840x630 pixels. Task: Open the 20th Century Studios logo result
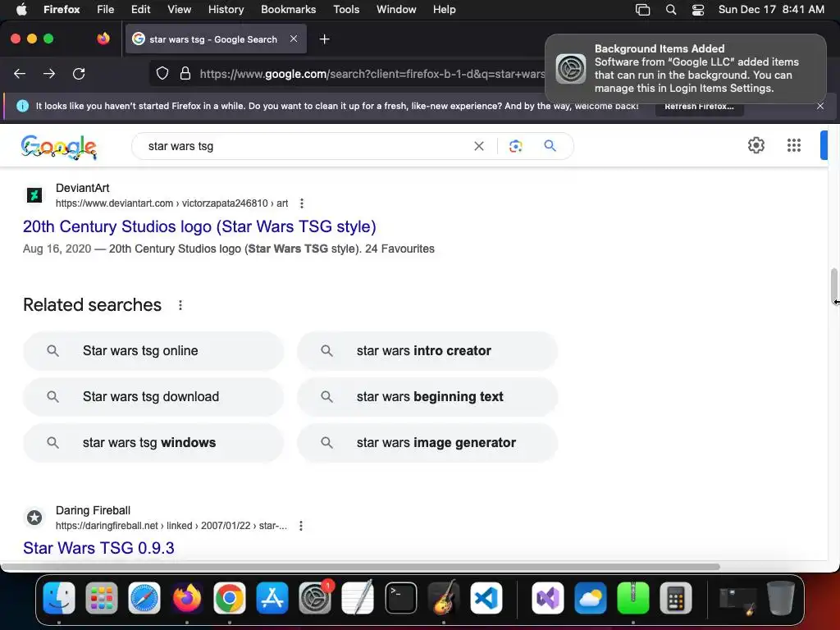199,226
